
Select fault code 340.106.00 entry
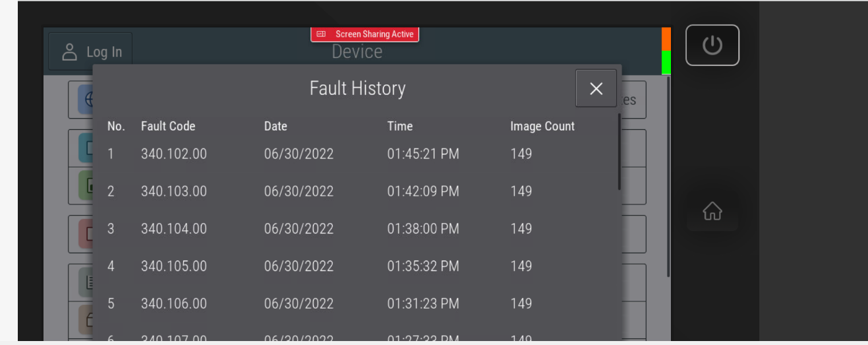pyautogui.click(x=173, y=304)
